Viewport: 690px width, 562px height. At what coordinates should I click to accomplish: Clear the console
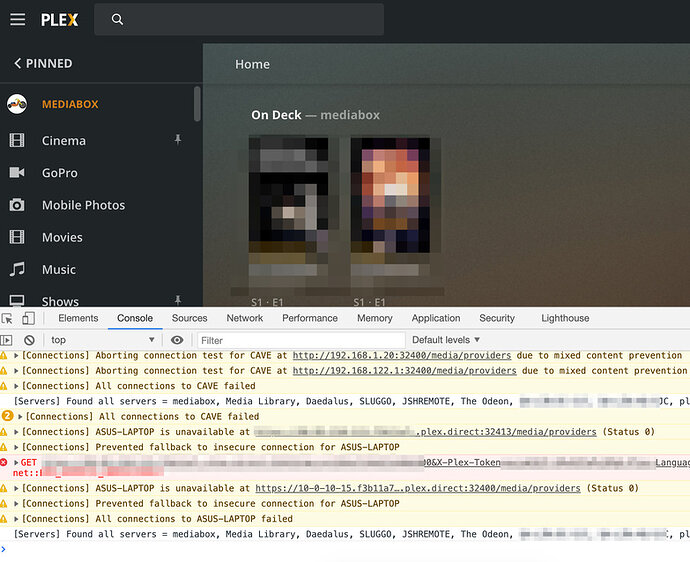[x=29, y=340]
